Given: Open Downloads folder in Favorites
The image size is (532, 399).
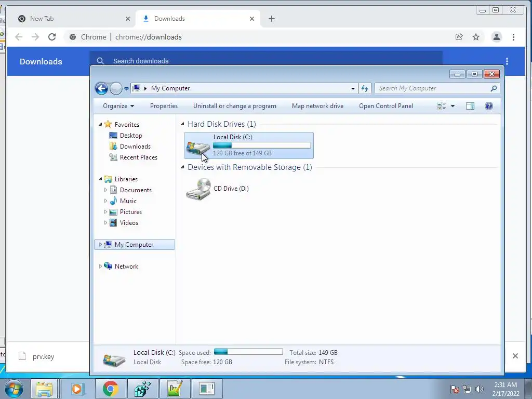Looking at the screenshot, I should (135, 146).
